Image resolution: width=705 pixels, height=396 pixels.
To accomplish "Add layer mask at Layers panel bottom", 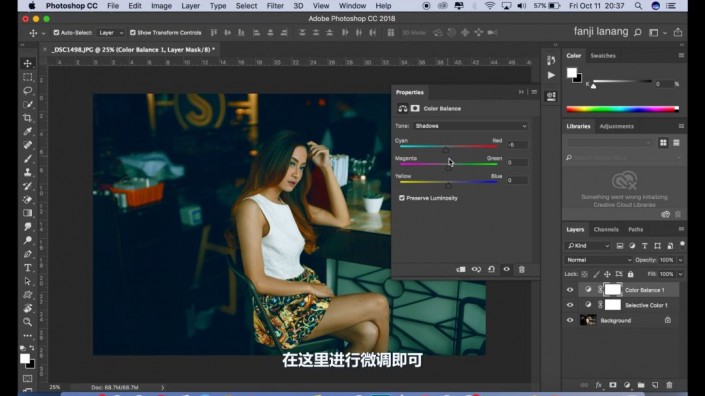I will (613, 385).
